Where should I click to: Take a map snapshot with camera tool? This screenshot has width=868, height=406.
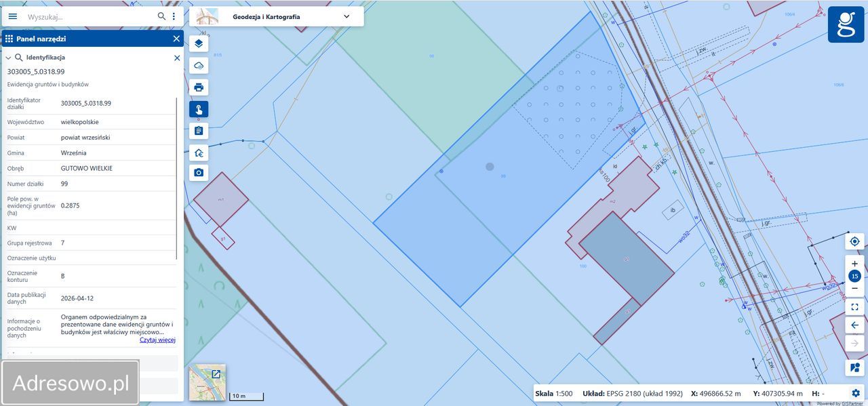coord(199,173)
